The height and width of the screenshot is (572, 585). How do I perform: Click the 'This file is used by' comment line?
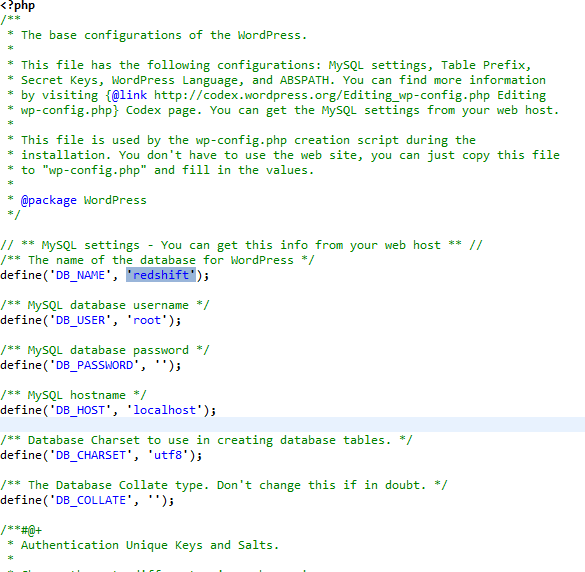tap(241, 140)
